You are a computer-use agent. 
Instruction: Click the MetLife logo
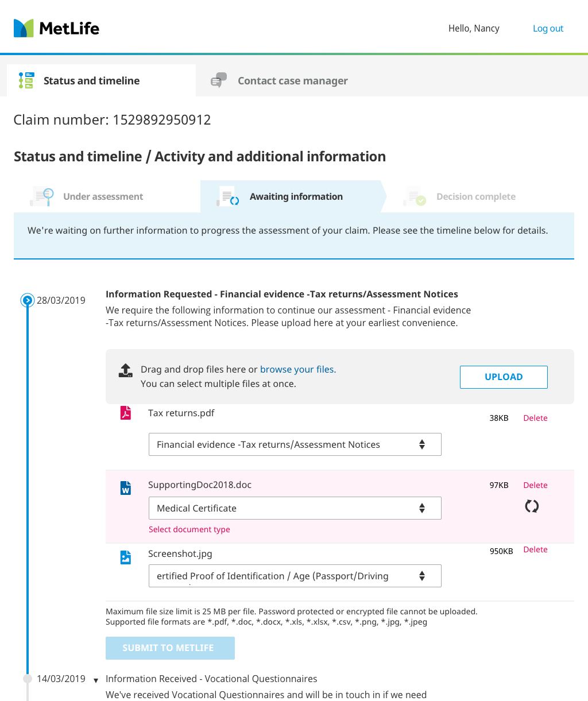pyautogui.click(x=56, y=28)
